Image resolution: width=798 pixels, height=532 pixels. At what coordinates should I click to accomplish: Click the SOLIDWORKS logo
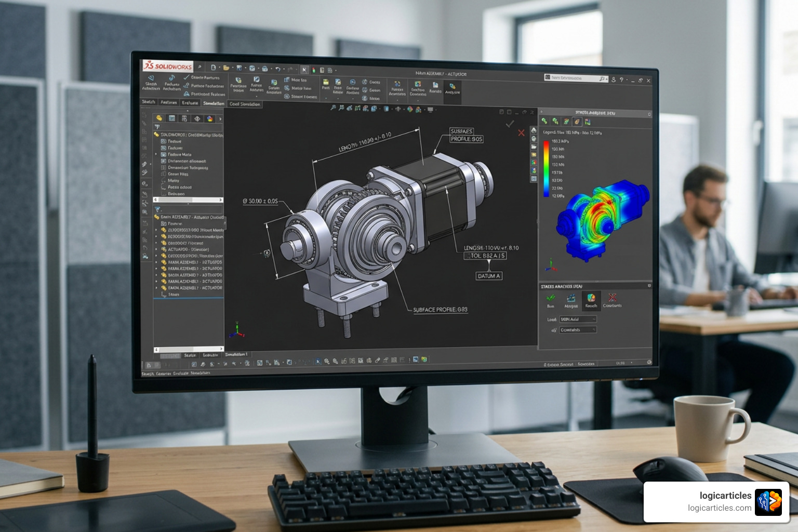click(168, 66)
